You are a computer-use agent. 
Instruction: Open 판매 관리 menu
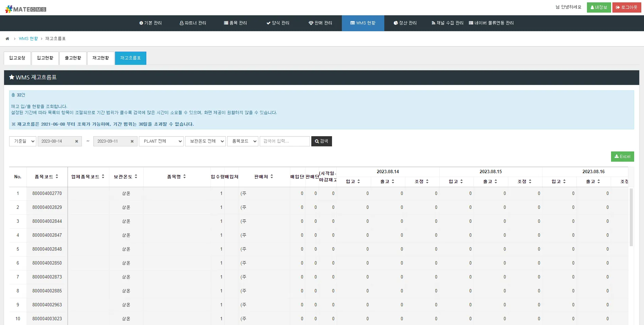(320, 23)
